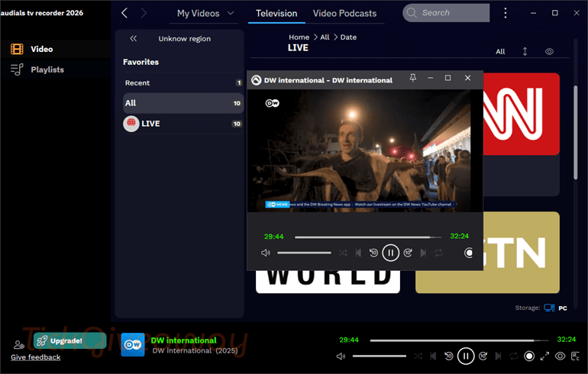The height and width of the screenshot is (374, 588).
Task: Open the My Videos dropdown
Action: 205,13
